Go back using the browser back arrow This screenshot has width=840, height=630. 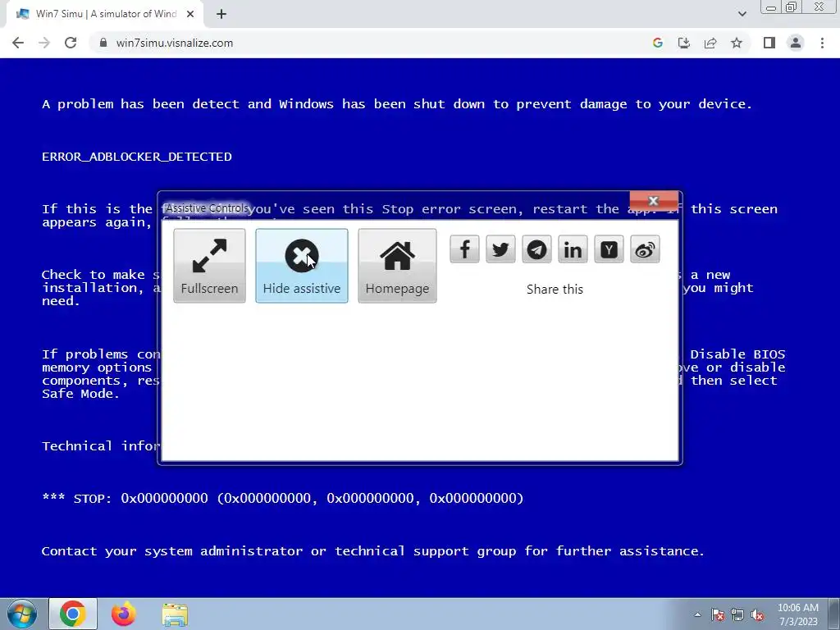click(18, 43)
